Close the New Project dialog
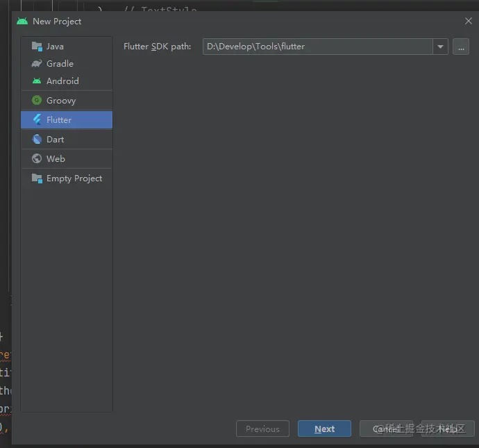 pos(469,21)
